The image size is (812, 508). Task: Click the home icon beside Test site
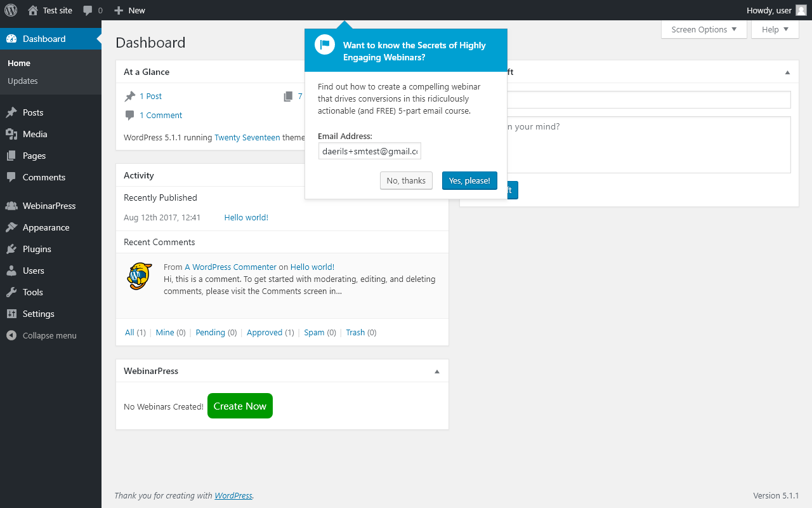pyautogui.click(x=33, y=10)
